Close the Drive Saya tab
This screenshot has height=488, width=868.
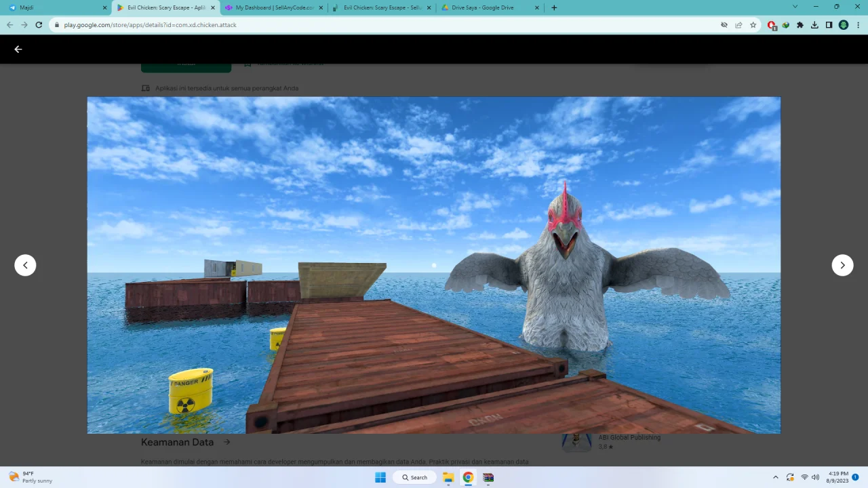point(537,7)
